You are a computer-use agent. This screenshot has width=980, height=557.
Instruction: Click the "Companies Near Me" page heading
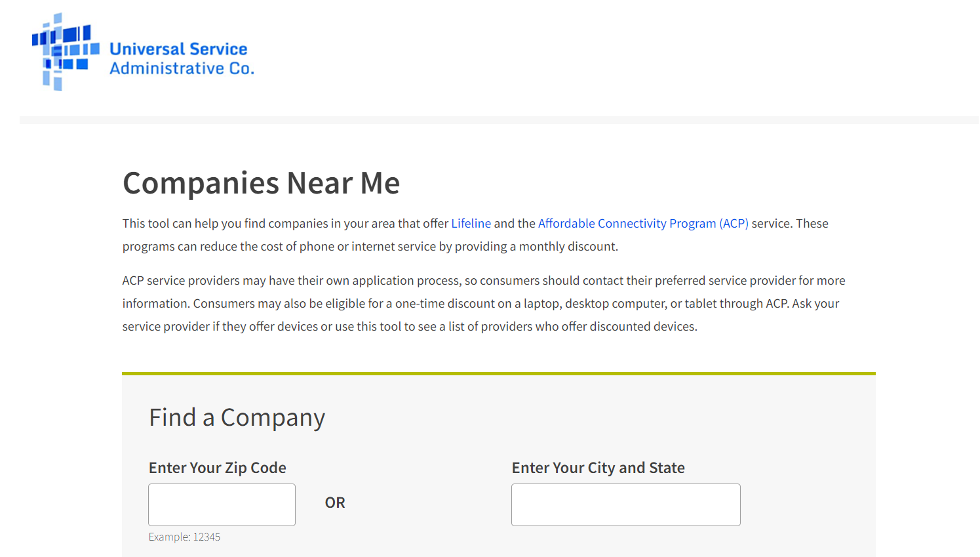[x=261, y=183]
